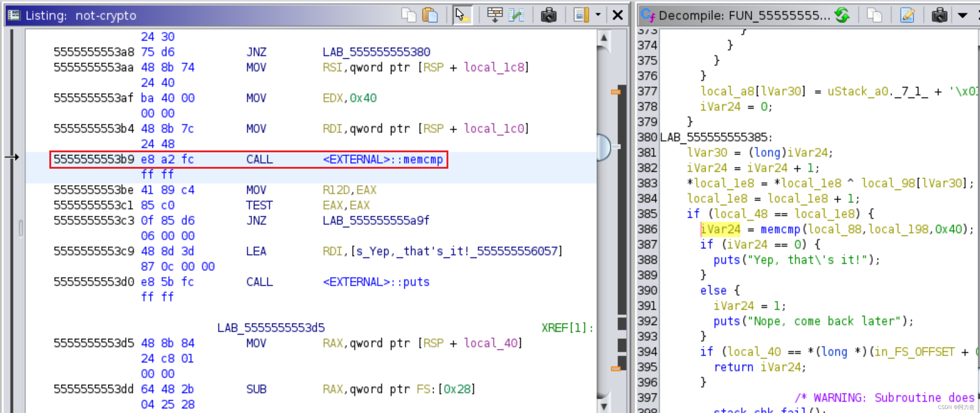Close the Listing panel

pos(618,15)
